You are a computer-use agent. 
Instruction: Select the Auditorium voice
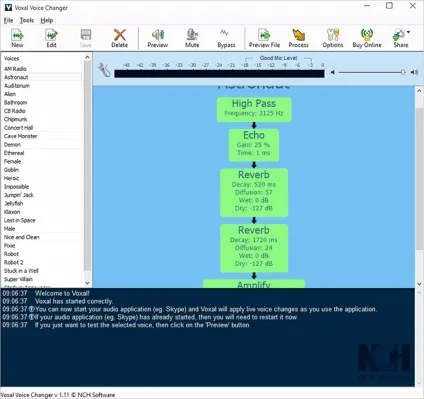(x=41, y=86)
